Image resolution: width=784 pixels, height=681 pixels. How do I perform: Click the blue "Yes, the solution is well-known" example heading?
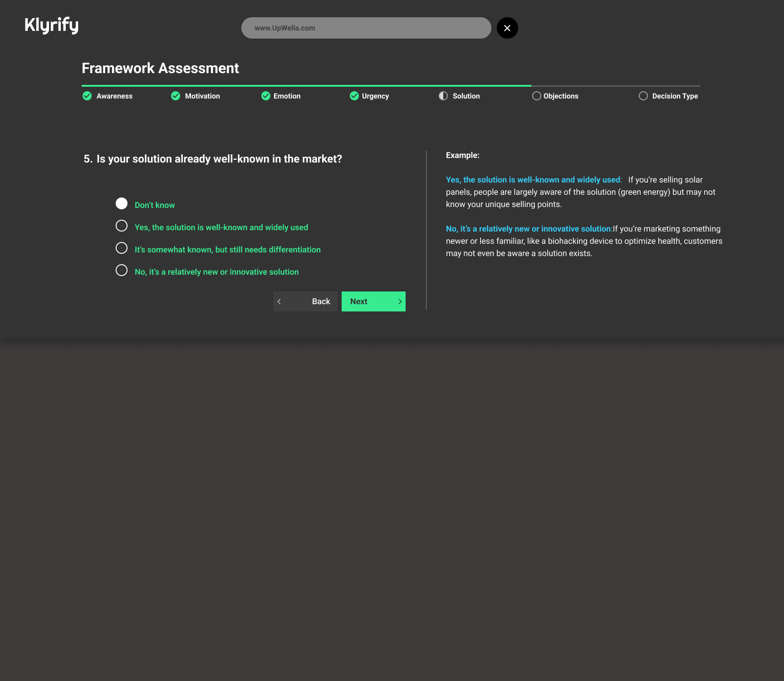click(534, 180)
